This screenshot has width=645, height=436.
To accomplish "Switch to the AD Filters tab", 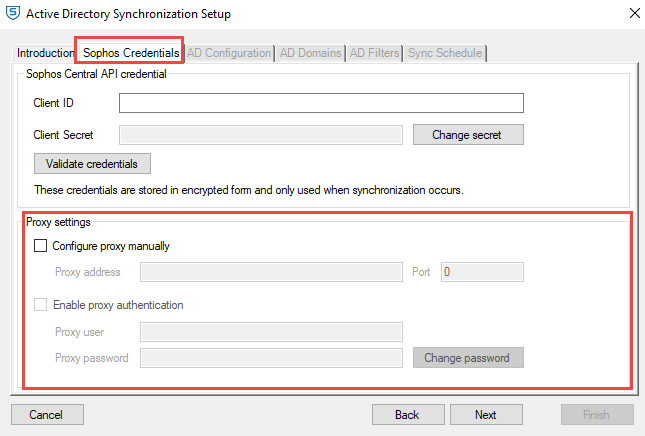I will click(x=375, y=53).
